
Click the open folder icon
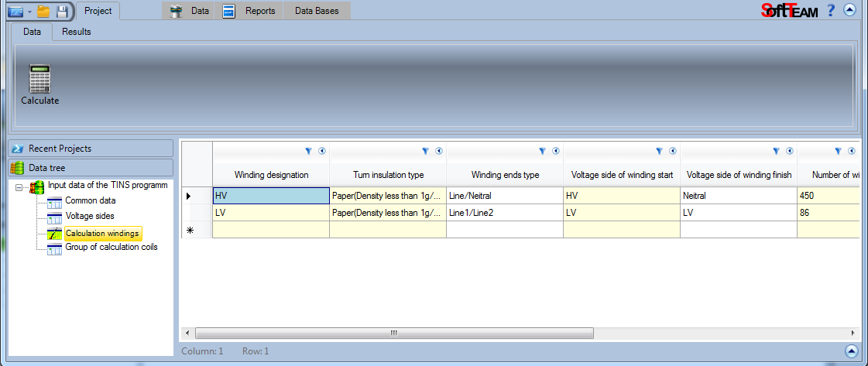point(43,11)
